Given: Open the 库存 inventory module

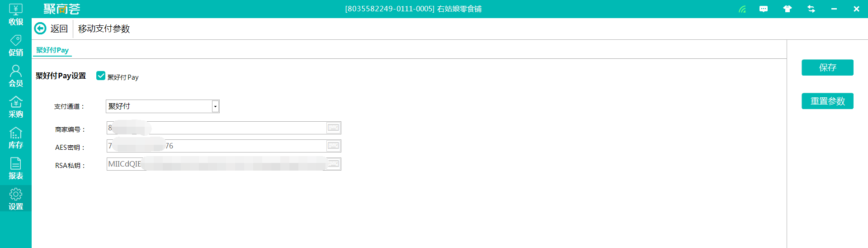Looking at the screenshot, I should pyautogui.click(x=16, y=138).
